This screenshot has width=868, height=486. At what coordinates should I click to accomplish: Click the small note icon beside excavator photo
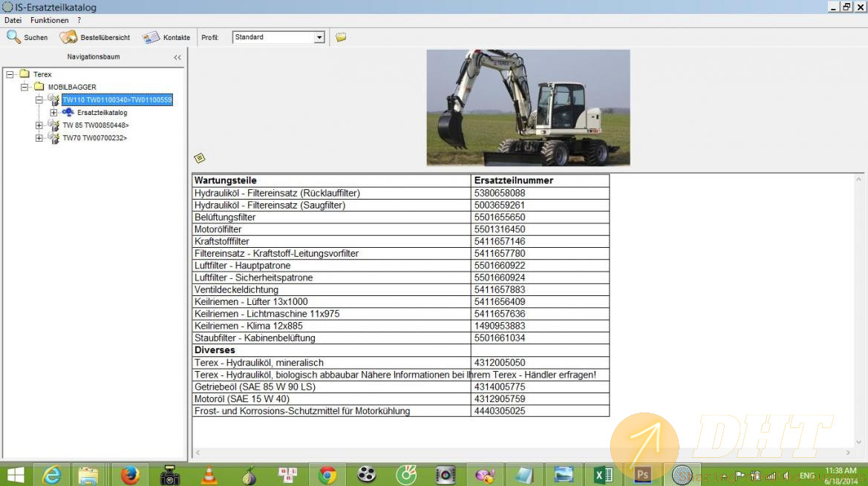(x=200, y=158)
